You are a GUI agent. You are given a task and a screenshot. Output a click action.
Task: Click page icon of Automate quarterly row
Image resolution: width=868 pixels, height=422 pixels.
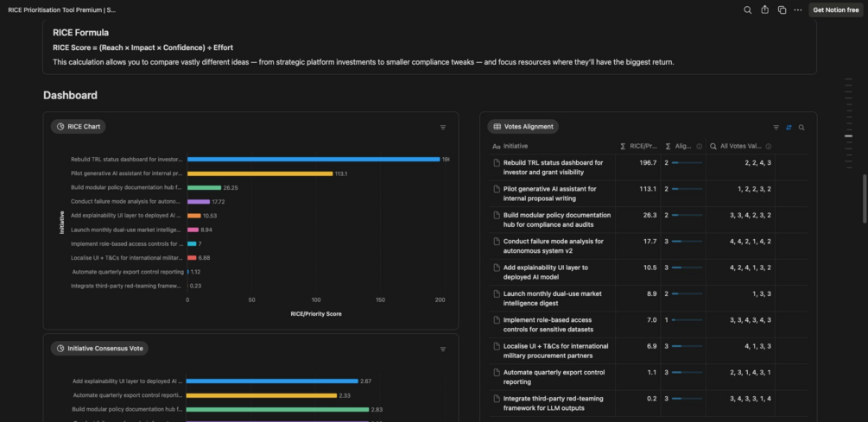coord(497,373)
